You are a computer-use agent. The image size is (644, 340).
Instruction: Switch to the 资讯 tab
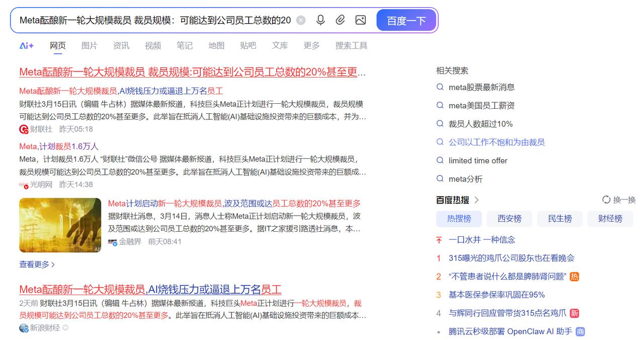click(x=121, y=46)
